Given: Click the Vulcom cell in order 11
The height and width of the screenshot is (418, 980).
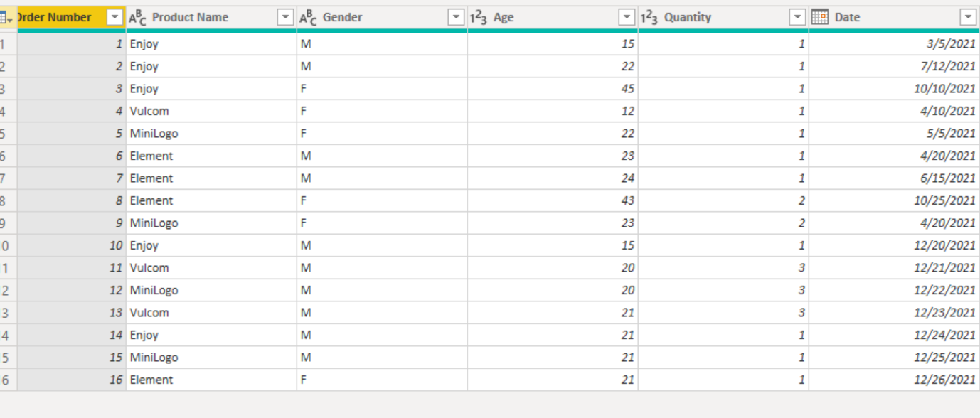Looking at the screenshot, I should (211, 268).
